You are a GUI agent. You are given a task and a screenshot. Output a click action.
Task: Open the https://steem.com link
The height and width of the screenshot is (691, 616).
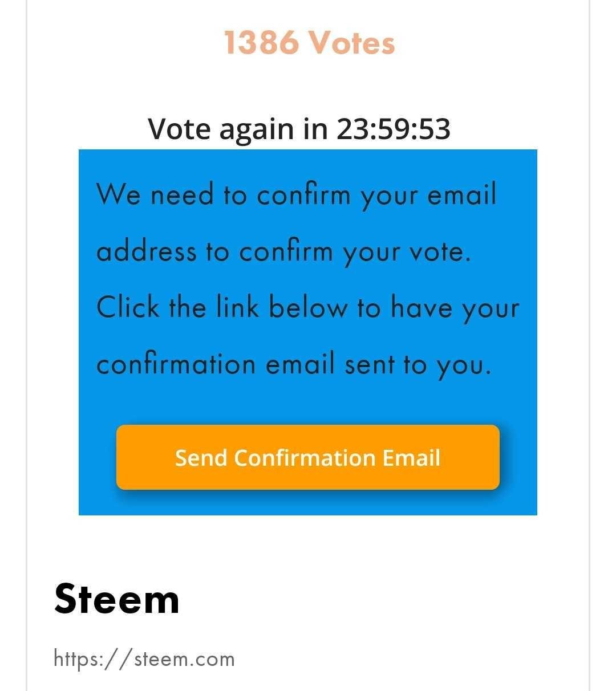coord(144,659)
